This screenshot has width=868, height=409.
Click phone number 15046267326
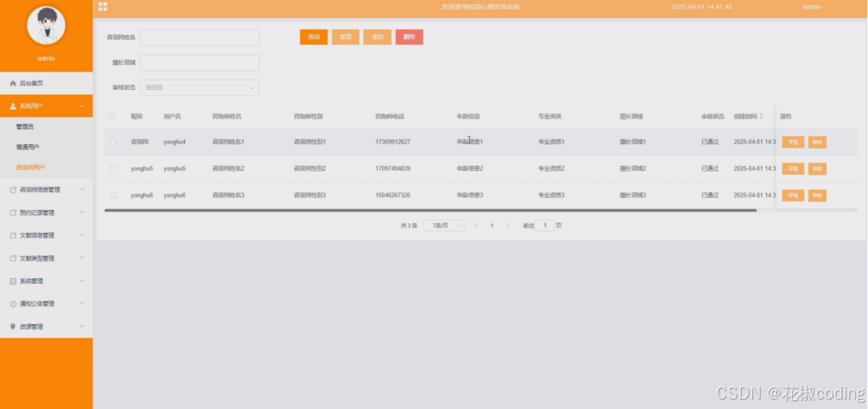pos(393,195)
